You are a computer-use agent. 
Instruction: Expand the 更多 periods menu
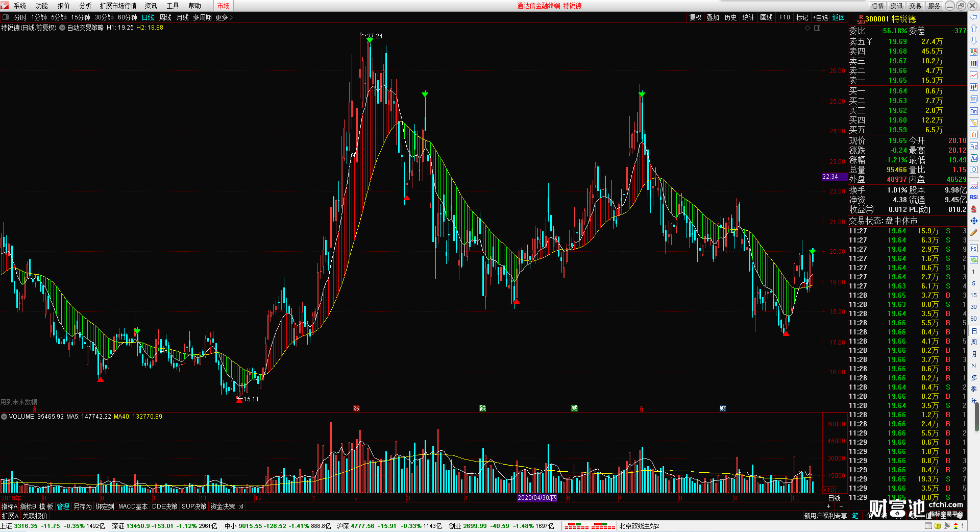tap(224, 17)
